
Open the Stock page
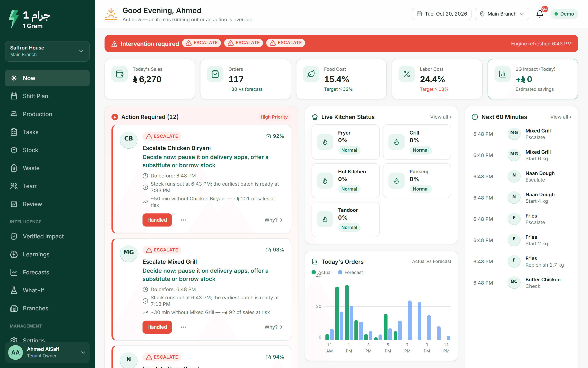(x=47, y=150)
